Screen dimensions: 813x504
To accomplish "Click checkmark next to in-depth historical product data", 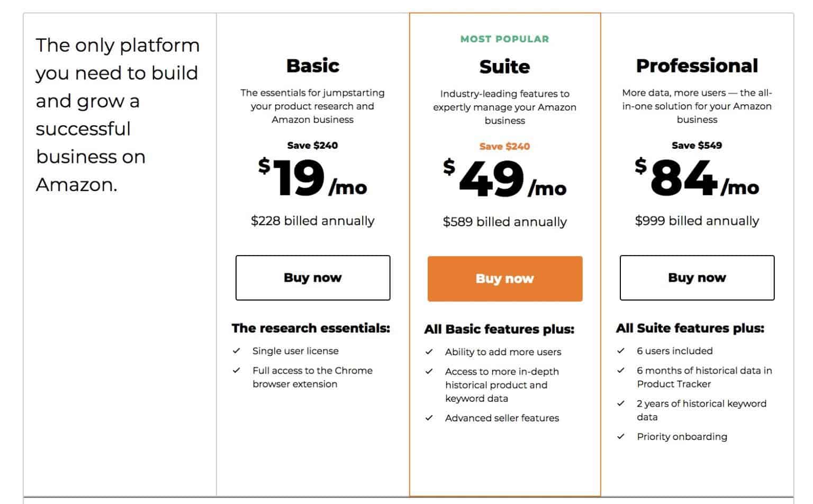I will click(429, 372).
